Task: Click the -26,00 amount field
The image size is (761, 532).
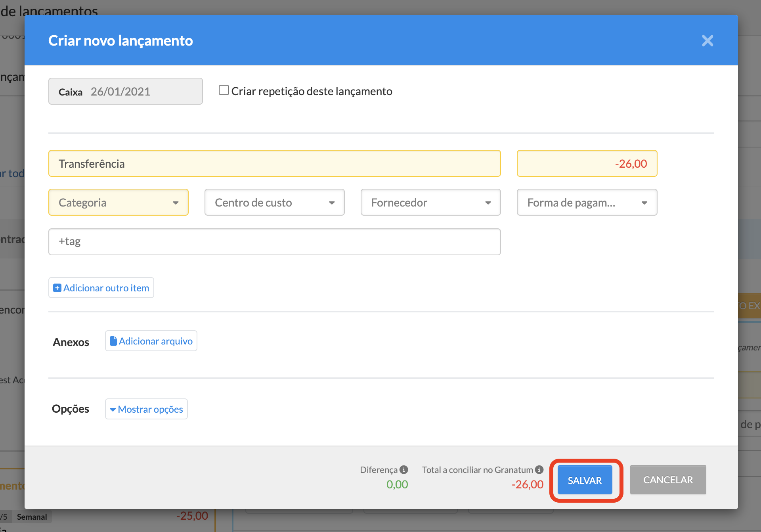Action: tap(587, 163)
